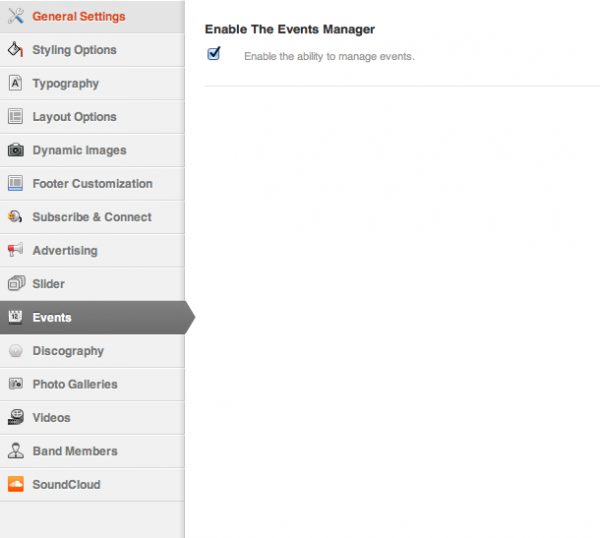This screenshot has width=600, height=538.
Task: Click the Videos film reel icon
Action: 15,418
